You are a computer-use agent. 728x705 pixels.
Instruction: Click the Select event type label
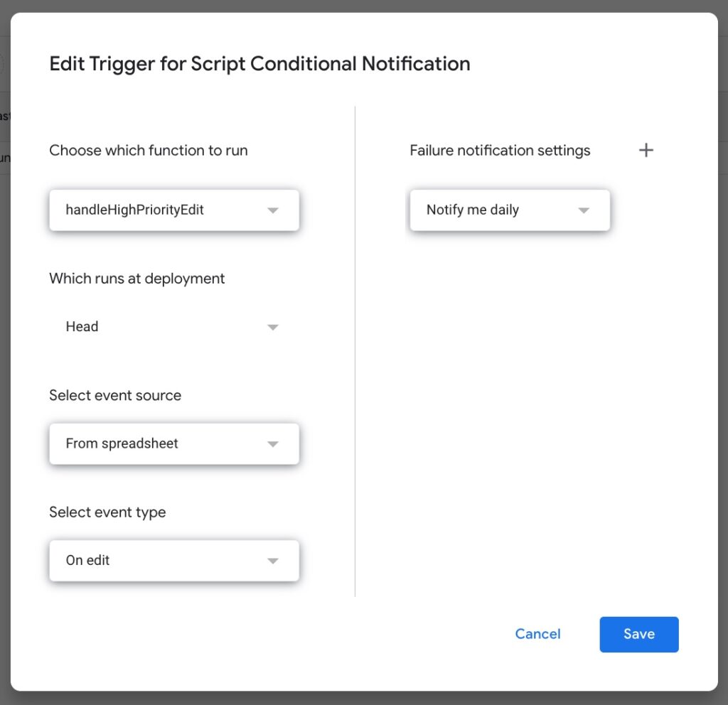(107, 512)
